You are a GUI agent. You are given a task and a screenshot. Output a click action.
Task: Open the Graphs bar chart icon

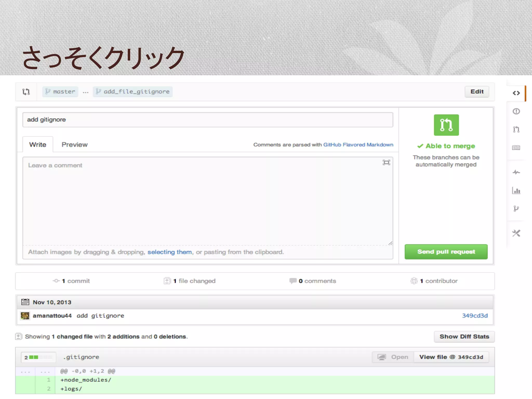click(516, 191)
